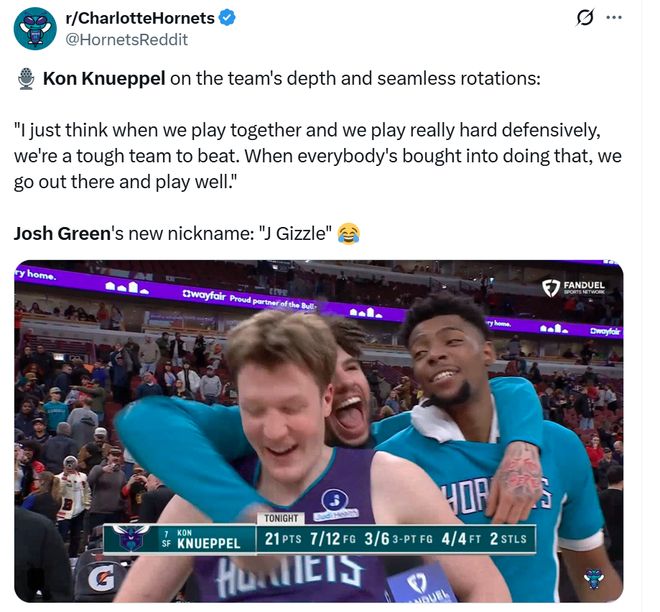Click the FanDuel Sports Network logo in image
This screenshot has height=612, width=660.
click(573, 287)
